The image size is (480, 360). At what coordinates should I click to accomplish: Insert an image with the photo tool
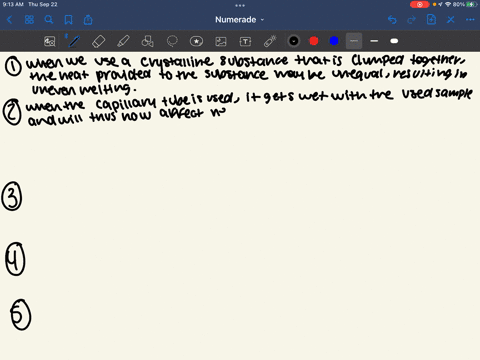click(221, 41)
